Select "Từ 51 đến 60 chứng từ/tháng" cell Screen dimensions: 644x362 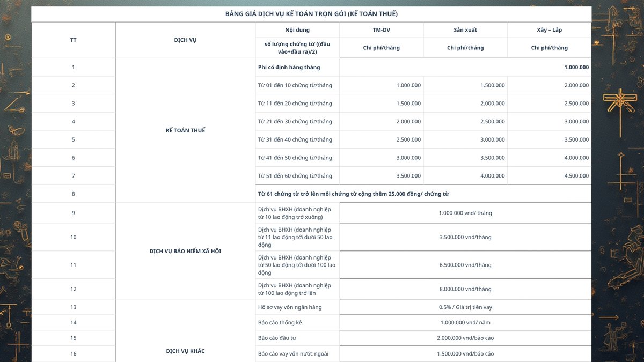tap(295, 176)
